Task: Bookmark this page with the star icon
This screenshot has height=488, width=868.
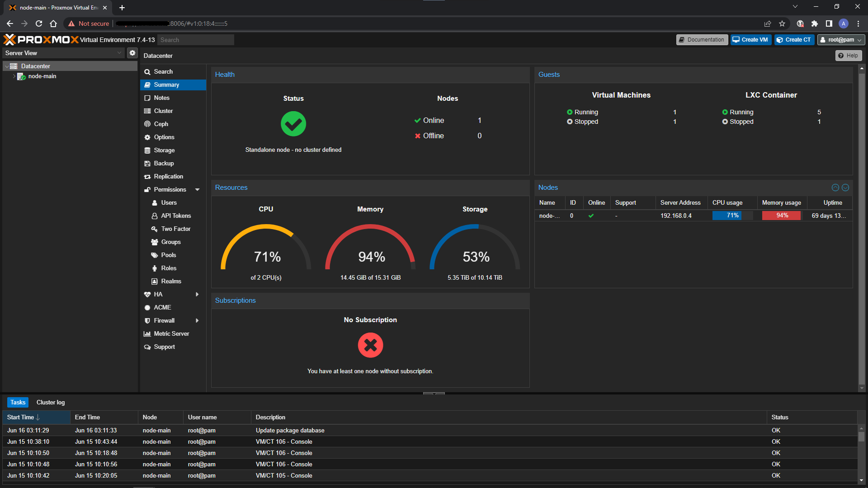Action: pos(782,23)
